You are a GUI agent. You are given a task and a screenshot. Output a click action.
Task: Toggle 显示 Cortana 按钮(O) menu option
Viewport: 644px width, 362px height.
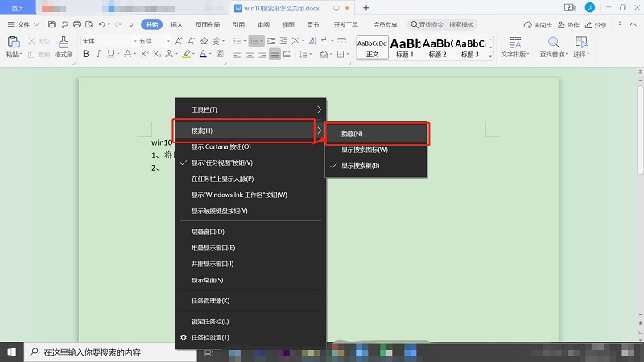tap(221, 146)
